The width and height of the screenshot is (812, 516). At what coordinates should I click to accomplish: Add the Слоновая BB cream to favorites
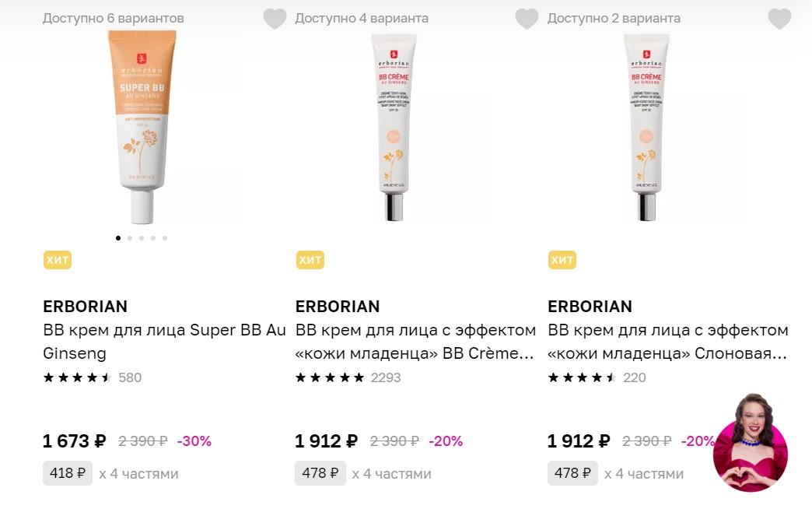pyautogui.click(x=779, y=19)
